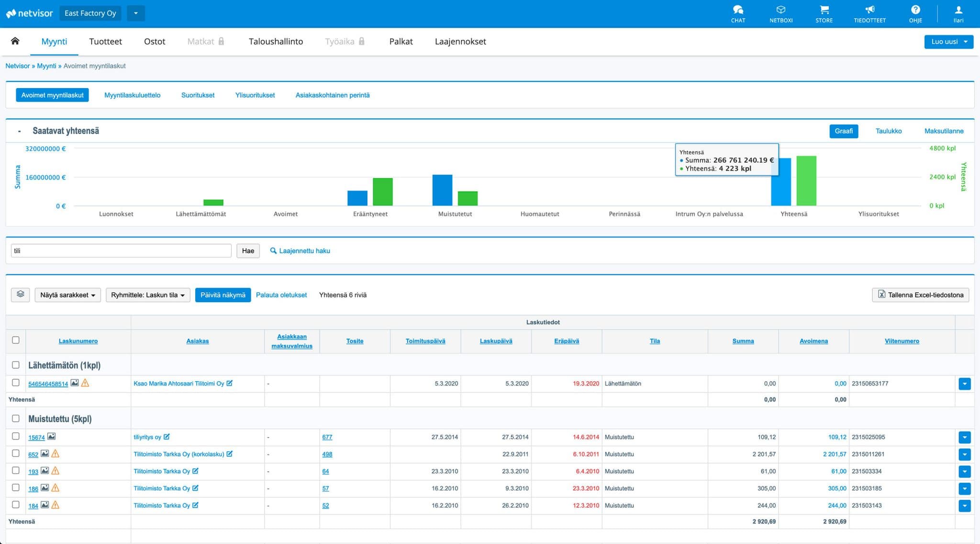Expand the Näytä sarakkeet dropdown

[67, 295]
